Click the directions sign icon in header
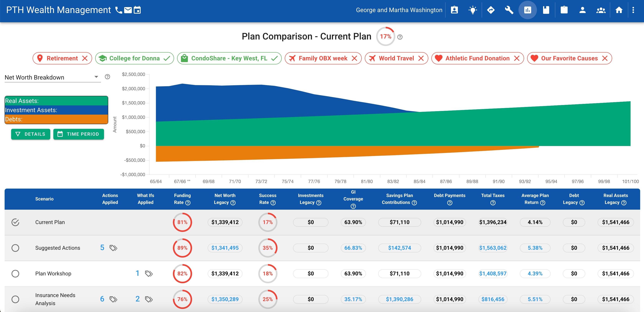 [491, 10]
